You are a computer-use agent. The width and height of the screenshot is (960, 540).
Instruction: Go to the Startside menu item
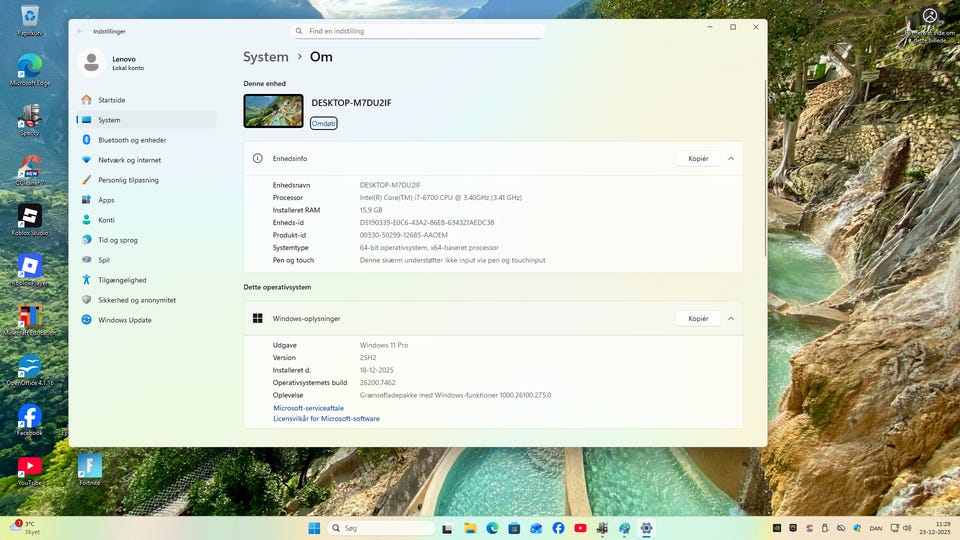111,100
